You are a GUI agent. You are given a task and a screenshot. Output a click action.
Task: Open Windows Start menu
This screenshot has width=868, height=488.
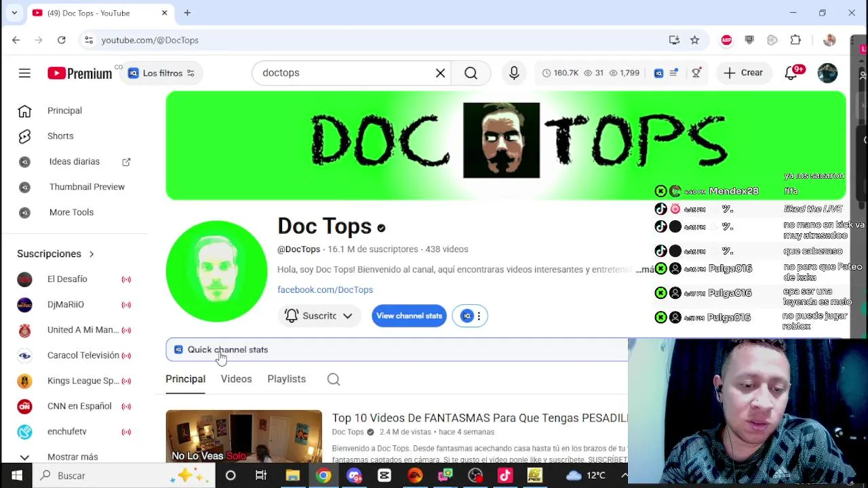[x=16, y=476]
